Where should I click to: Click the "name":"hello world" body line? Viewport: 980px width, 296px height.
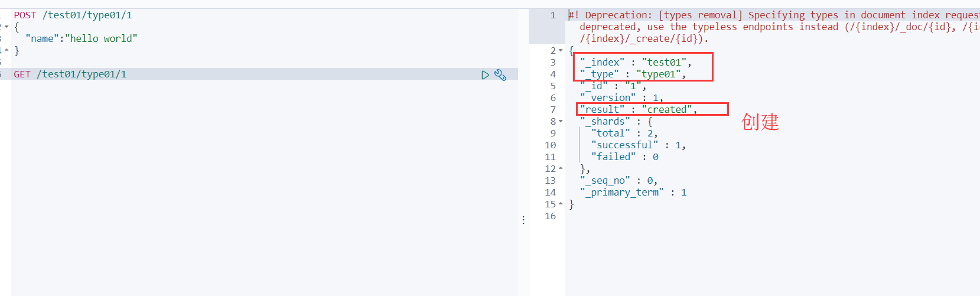(82, 39)
